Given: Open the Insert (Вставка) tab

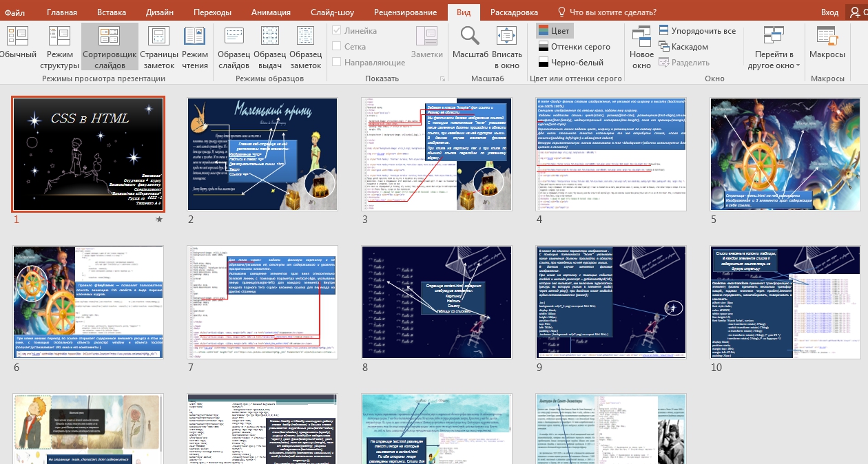Looking at the screenshot, I should point(111,12).
